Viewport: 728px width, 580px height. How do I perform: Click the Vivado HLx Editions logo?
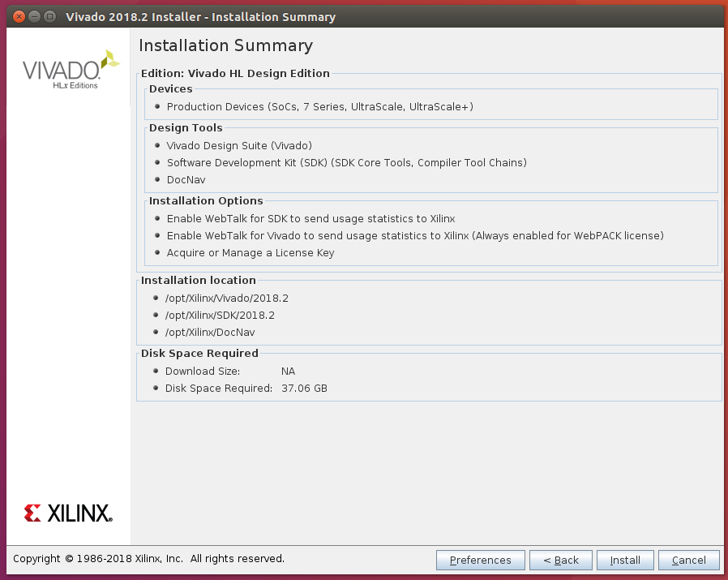click(x=71, y=71)
